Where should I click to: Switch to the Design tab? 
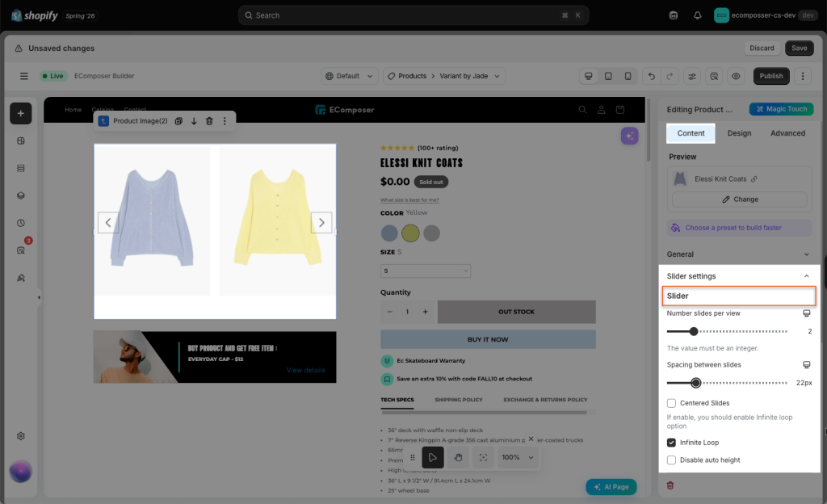(x=739, y=133)
